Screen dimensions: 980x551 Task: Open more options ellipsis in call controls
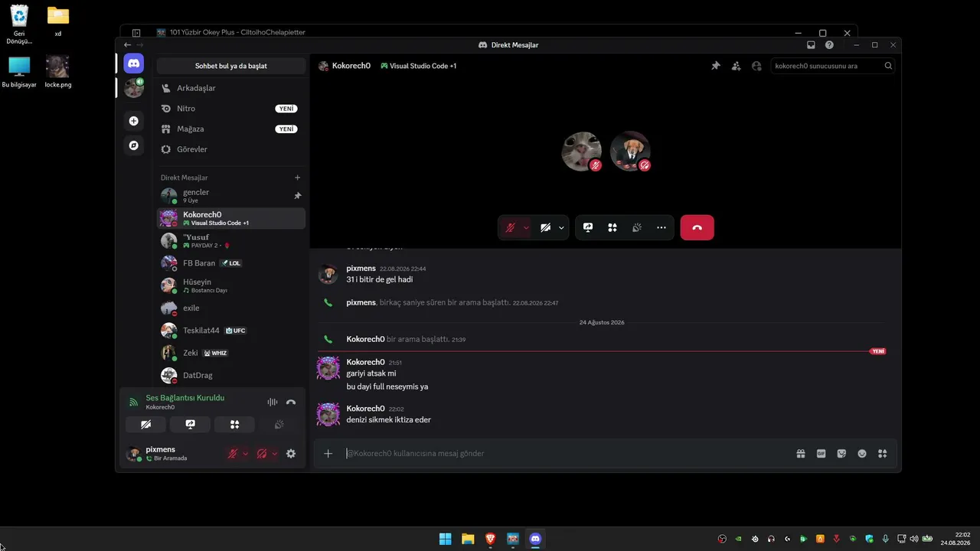tap(661, 227)
